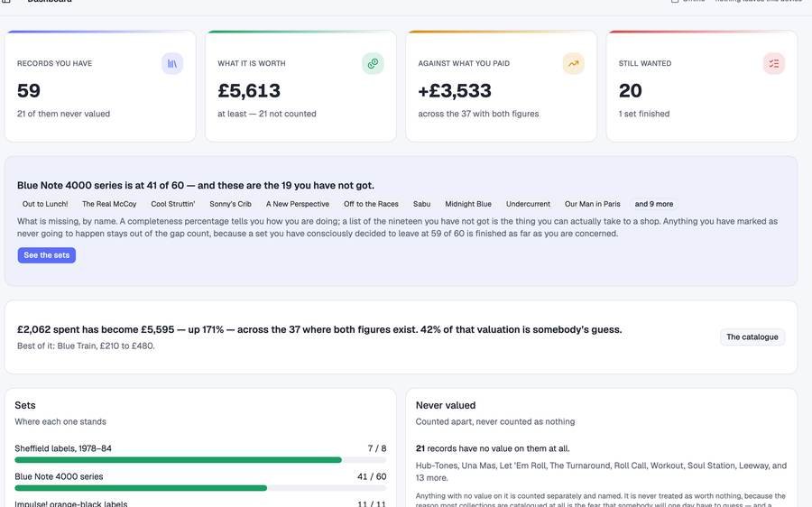Select the Out to Lunch! chip
Viewport: 812px width, 507px height.
tap(45, 204)
